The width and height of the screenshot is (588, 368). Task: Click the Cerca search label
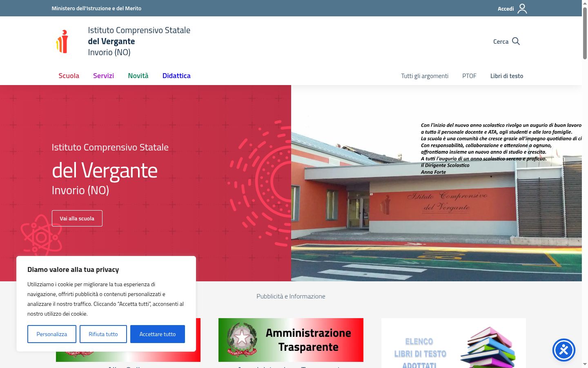501,41
